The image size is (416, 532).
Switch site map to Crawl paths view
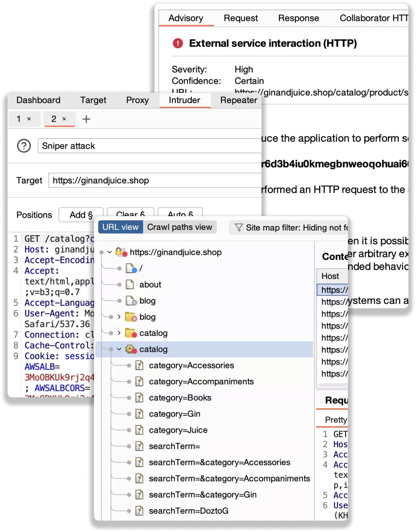pos(180,227)
